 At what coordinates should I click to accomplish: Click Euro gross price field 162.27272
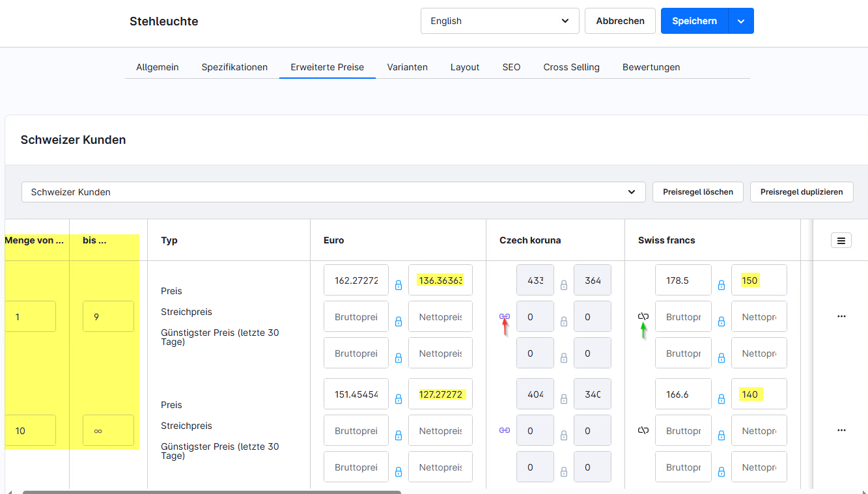(356, 280)
